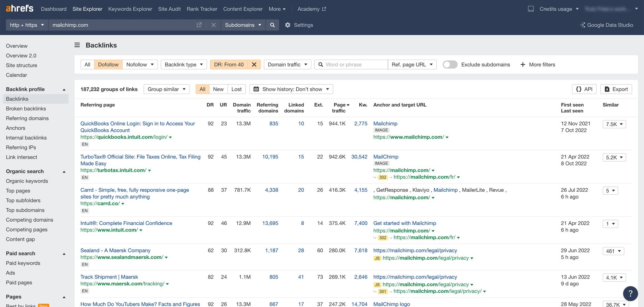This screenshot has width=644, height=307.
Task: Sort by Page traffic column
Action: pos(340,108)
